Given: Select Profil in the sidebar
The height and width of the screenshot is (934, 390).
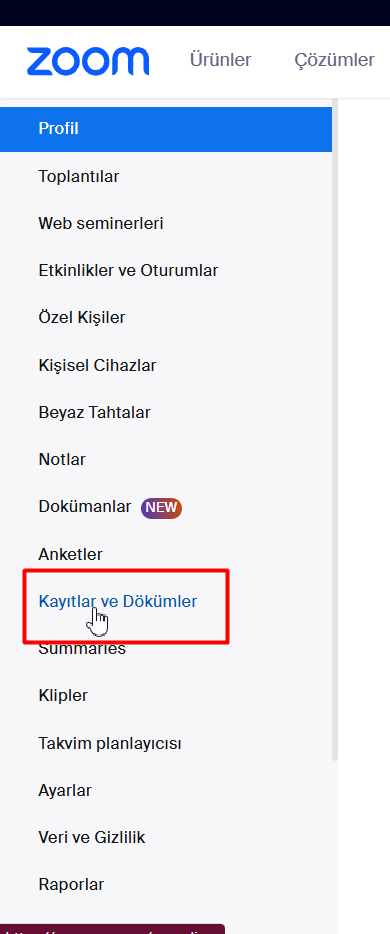Looking at the screenshot, I should click(166, 129).
